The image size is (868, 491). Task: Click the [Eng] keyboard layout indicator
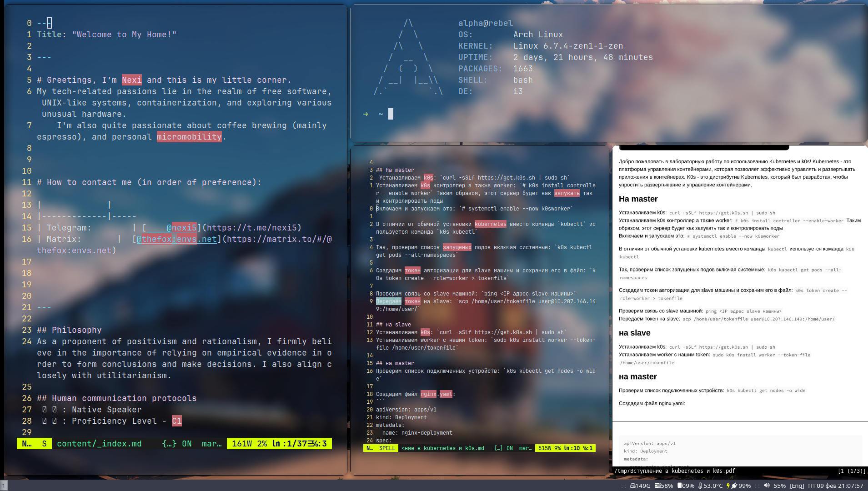(x=797, y=486)
